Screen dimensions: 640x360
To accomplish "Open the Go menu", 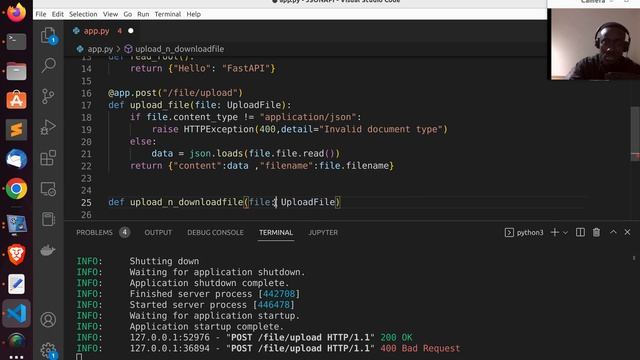I will 127,14.
